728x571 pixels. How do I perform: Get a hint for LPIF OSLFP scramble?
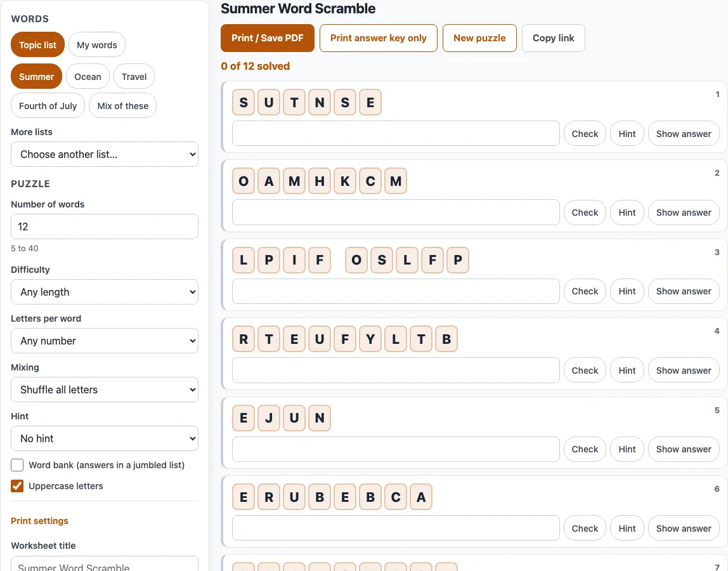[x=627, y=291]
